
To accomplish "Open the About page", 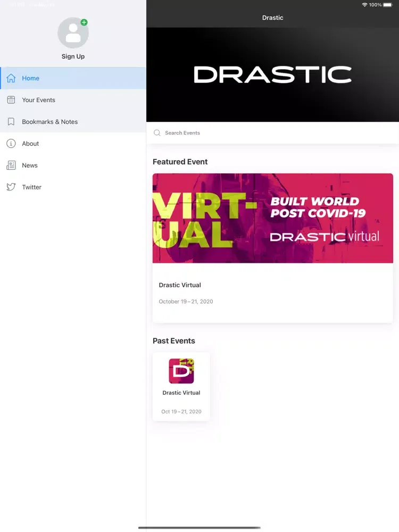I will (x=73, y=144).
